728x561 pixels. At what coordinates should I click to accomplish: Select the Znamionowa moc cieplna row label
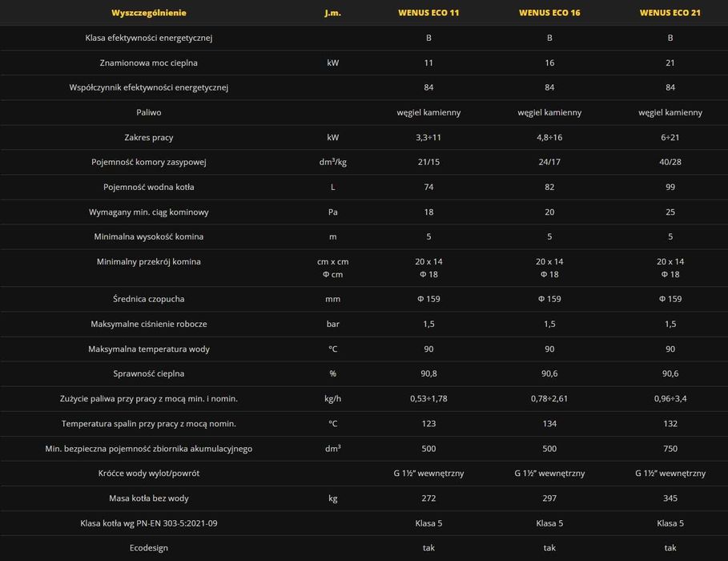(x=149, y=63)
